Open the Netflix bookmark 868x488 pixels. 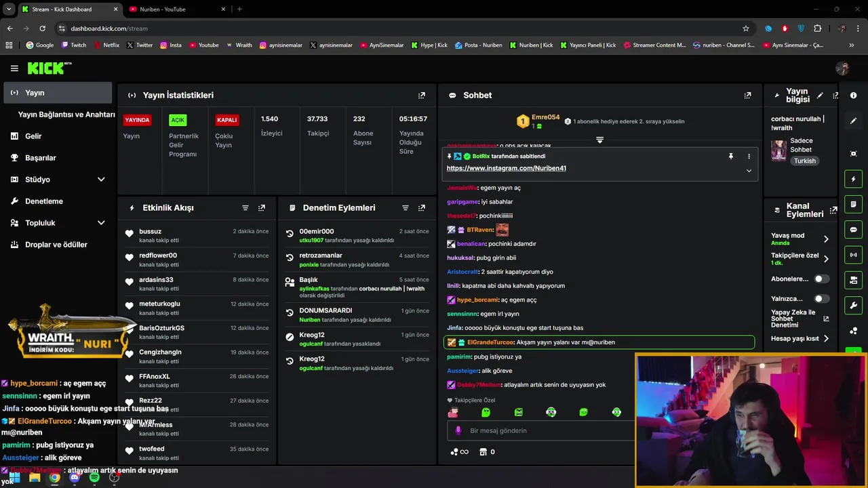[106, 45]
